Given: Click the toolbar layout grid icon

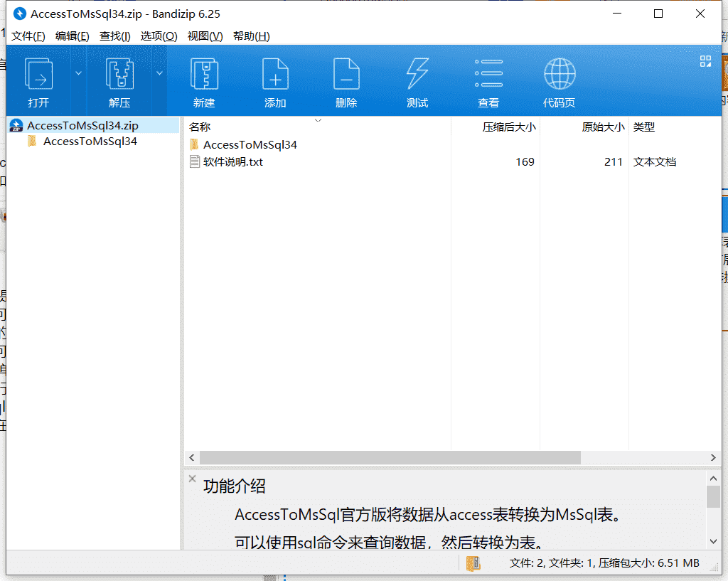Looking at the screenshot, I should [x=705, y=61].
